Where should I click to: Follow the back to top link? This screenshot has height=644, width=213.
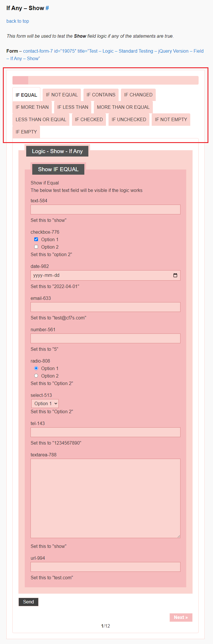click(x=18, y=21)
